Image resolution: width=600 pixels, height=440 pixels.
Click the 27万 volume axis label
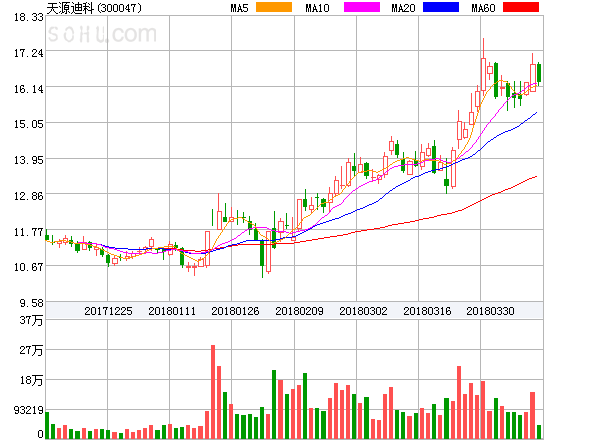31,350
